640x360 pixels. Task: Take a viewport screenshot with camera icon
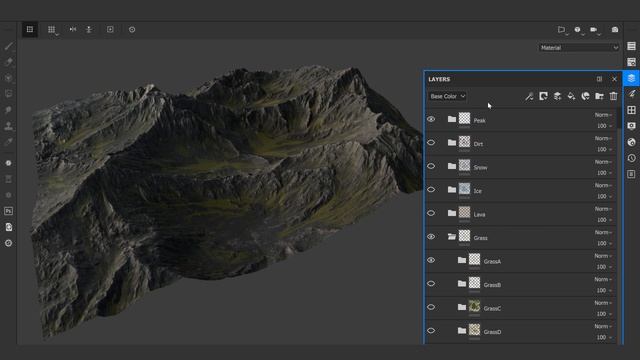coord(615,30)
